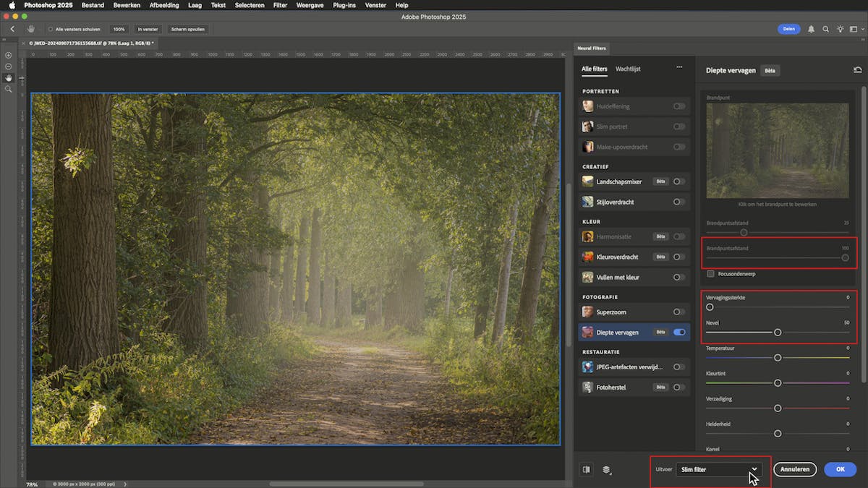Enable the Kleuroverdracht toggle
Screen dimensions: 868x488
(x=679, y=257)
